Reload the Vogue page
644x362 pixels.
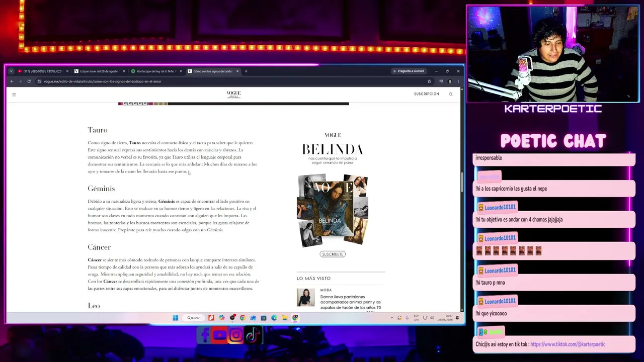(29, 81)
